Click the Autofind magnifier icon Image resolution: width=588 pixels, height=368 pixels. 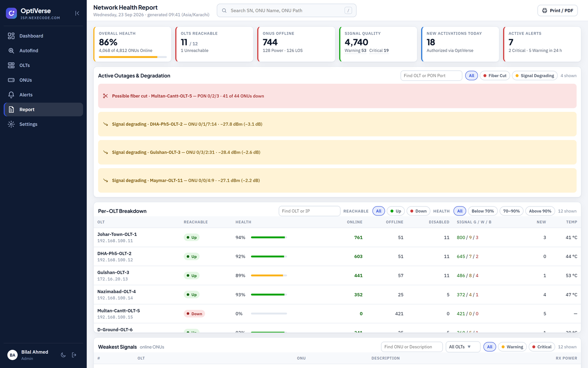click(11, 51)
